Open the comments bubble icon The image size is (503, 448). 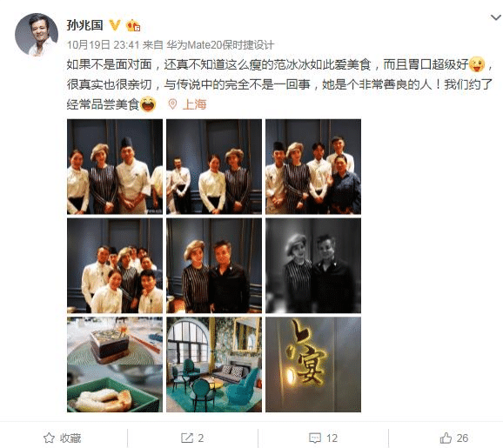(x=315, y=438)
